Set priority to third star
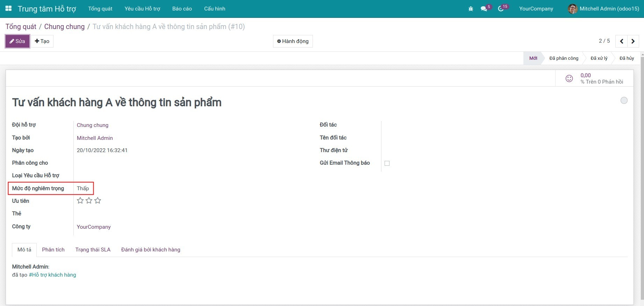644x306 pixels. tap(98, 200)
